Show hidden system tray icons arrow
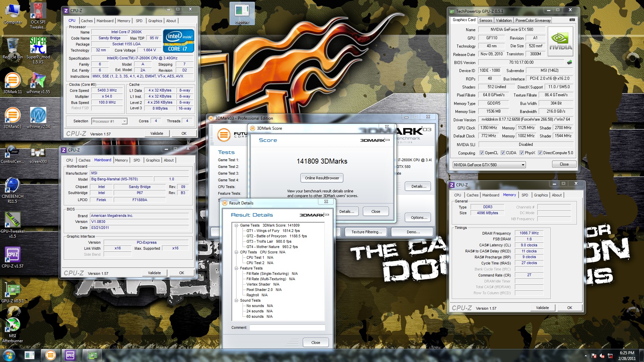 586,356
